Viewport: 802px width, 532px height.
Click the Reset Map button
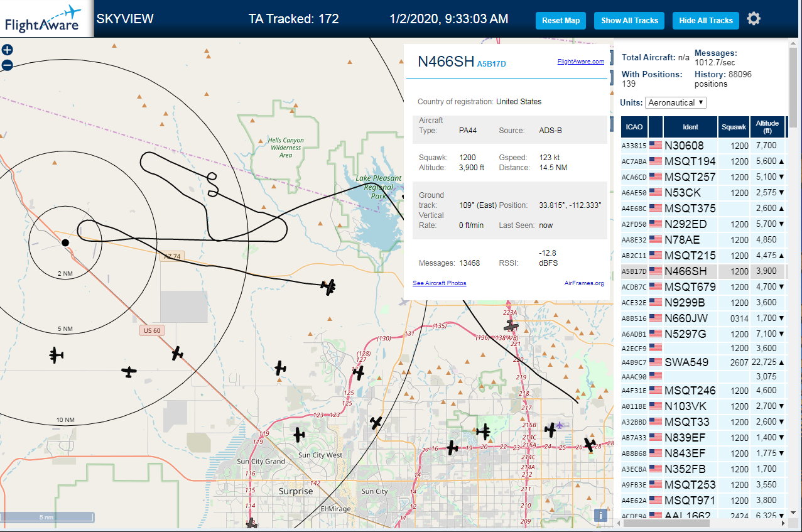point(561,20)
